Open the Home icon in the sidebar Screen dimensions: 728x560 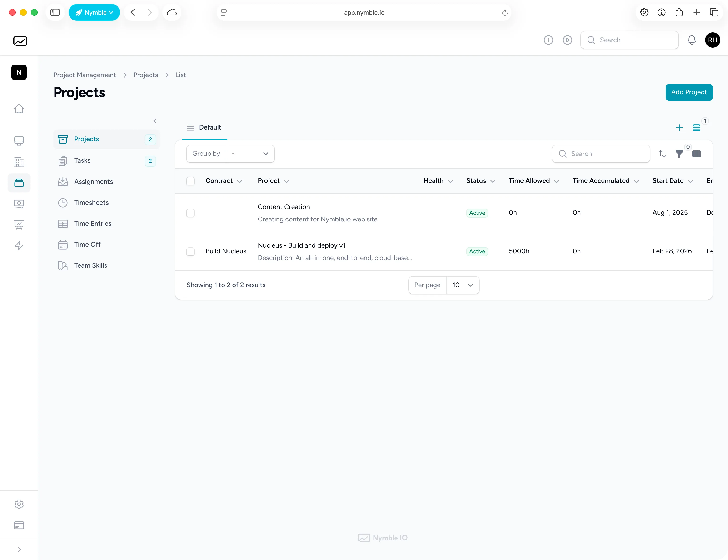[19, 109]
